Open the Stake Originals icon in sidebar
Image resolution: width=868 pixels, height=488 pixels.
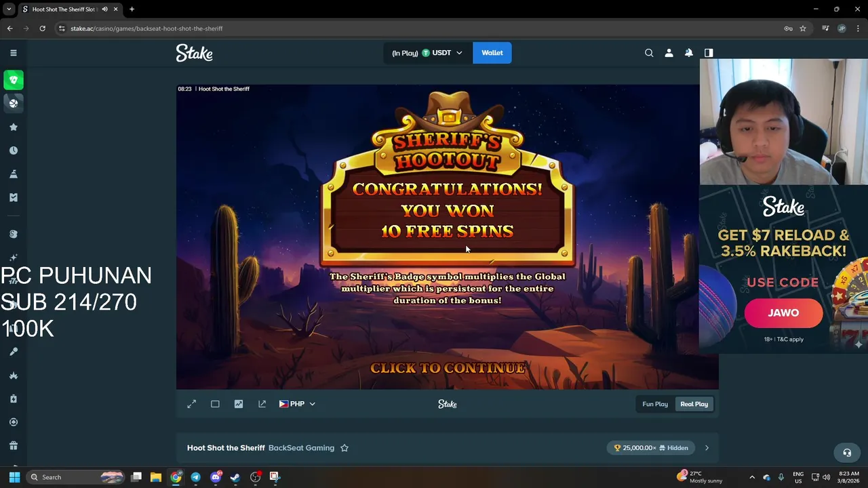click(x=13, y=234)
